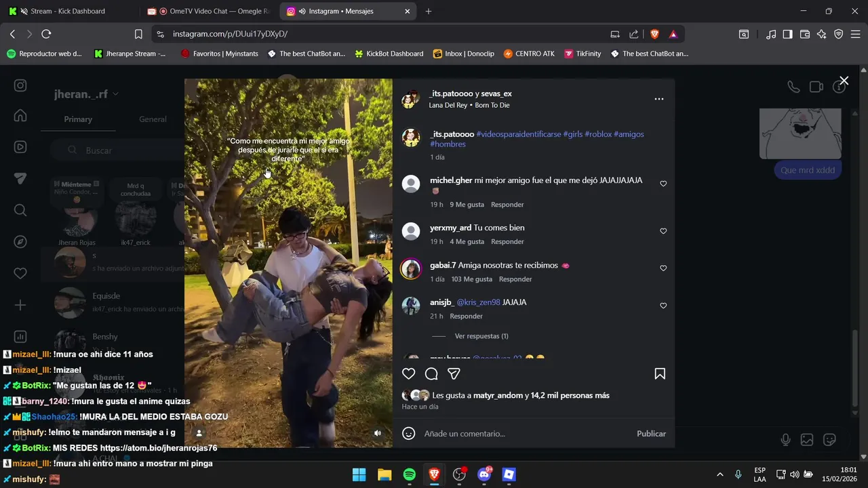This screenshot has width=868, height=488.
Task: Open Create plus icon in sidebar
Action: coord(20,305)
